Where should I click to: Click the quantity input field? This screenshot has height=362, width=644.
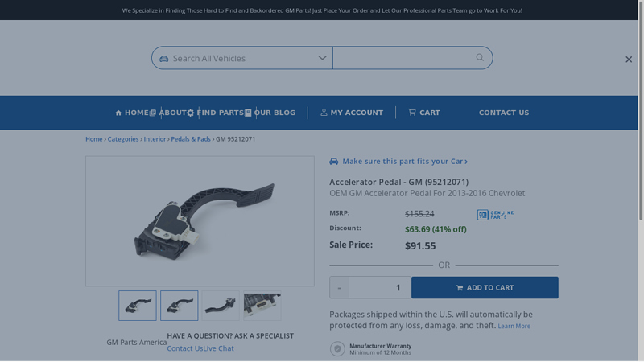pyautogui.click(x=380, y=288)
